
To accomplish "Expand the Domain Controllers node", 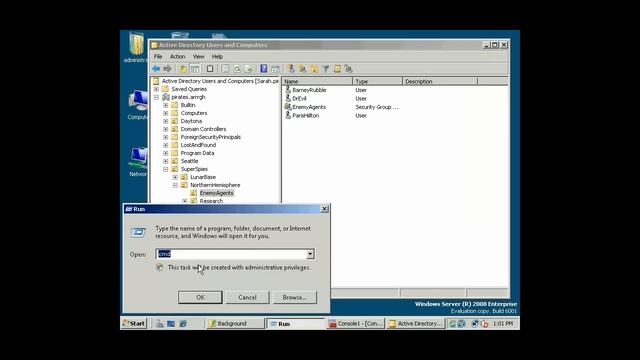I will point(166,129).
